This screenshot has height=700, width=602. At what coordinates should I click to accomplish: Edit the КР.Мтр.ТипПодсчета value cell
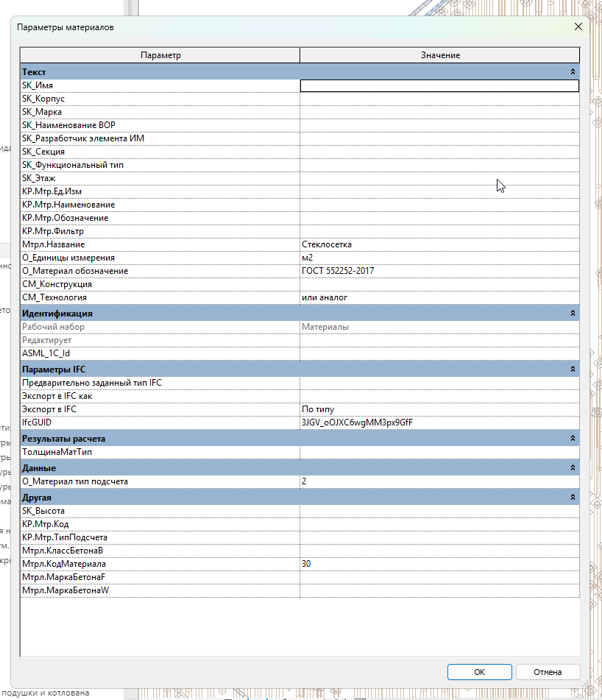(x=439, y=537)
